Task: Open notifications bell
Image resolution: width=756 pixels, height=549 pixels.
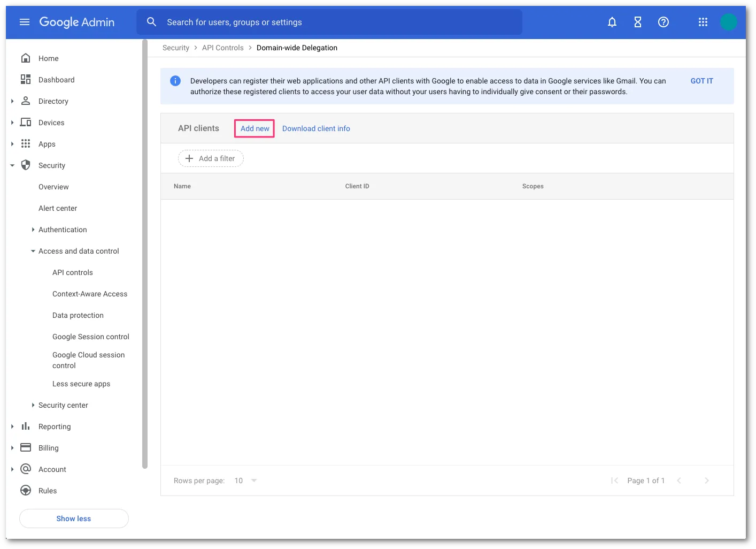Action: click(612, 22)
